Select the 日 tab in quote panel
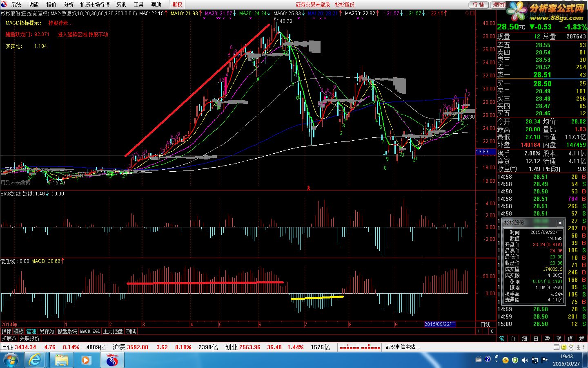The height and width of the screenshot is (368, 588). [x=536, y=339]
